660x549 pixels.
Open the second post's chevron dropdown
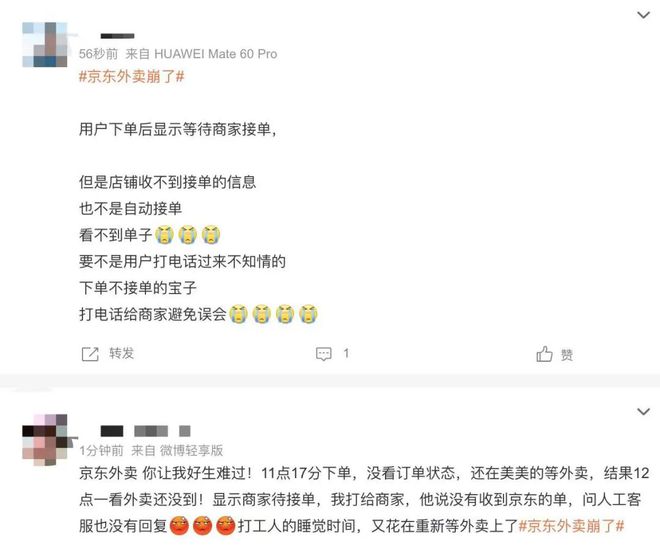[x=644, y=411]
